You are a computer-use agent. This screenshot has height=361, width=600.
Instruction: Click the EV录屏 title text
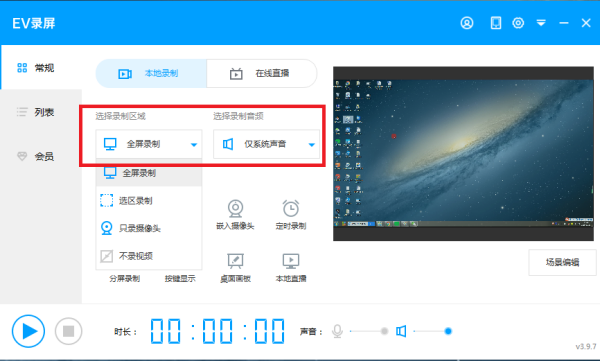[34, 23]
